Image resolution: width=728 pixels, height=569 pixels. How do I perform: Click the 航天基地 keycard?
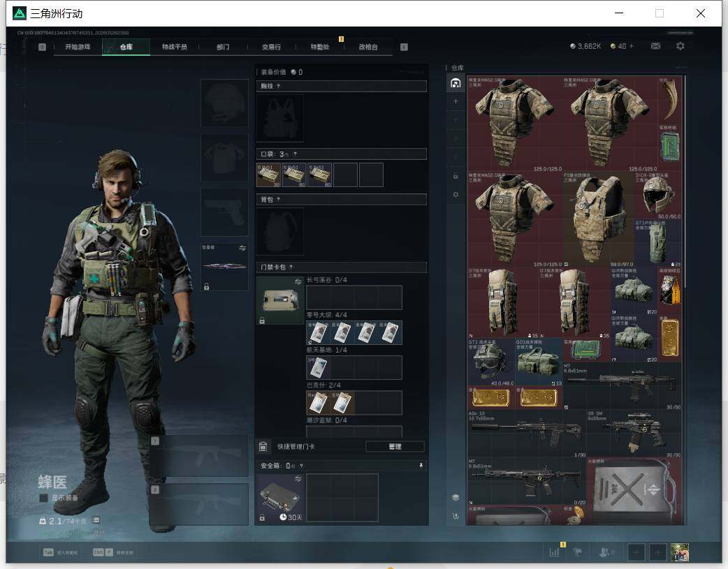pyautogui.click(x=319, y=367)
